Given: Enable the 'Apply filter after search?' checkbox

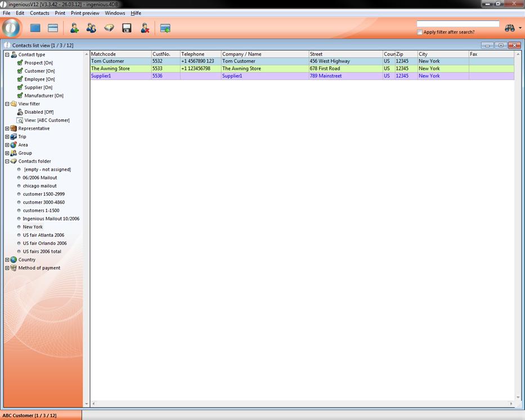Looking at the screenshot, I should tap(420, 32).
